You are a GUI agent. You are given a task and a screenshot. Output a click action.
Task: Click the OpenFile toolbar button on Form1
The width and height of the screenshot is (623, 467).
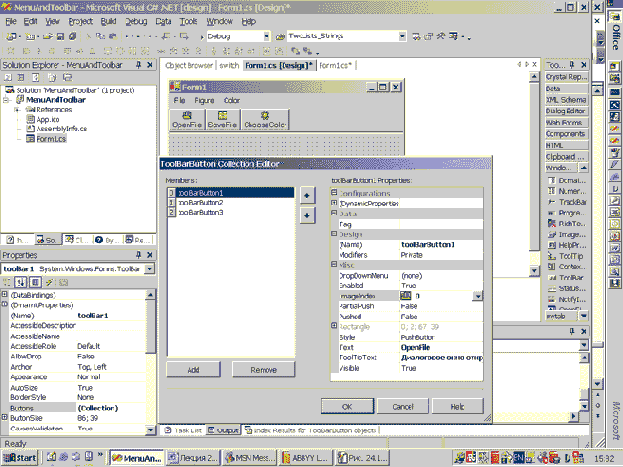(x=187, y=120)
